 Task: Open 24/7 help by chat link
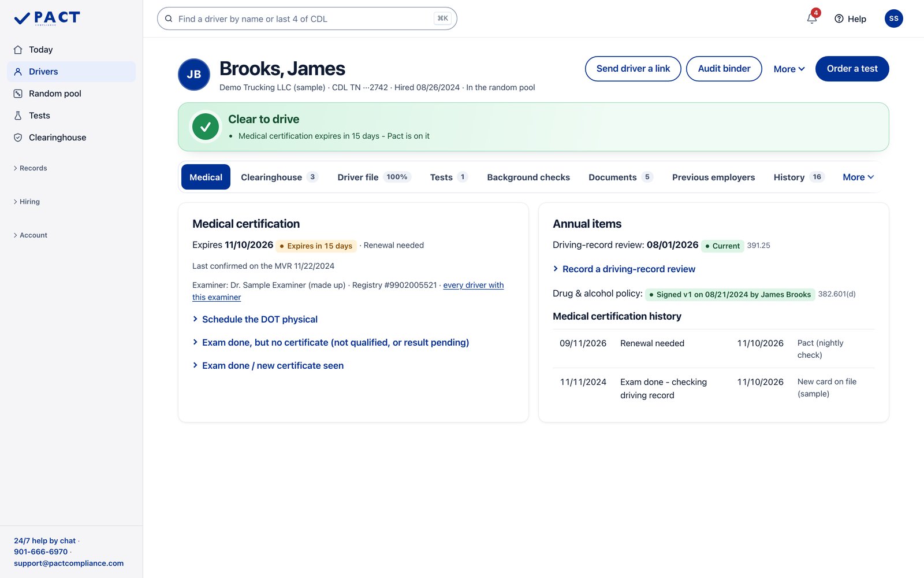(45, 541)
